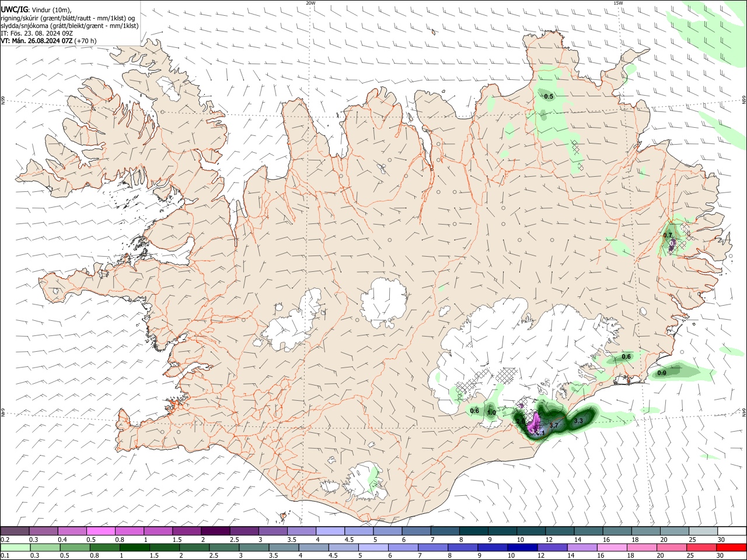
Task: Click the dark teal 9 swatch in the upper legend
Action: tap(502, 531)
